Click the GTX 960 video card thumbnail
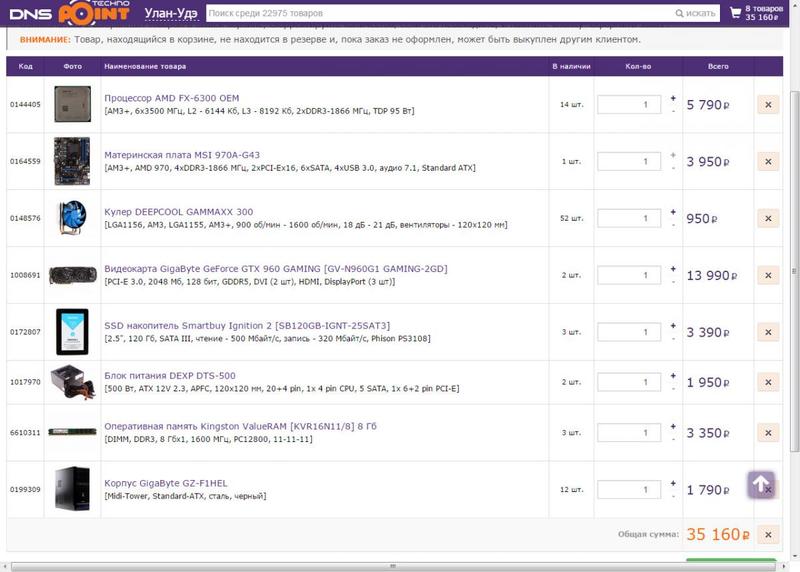Viewport: 800px width, 572px height. tap(72, 275)
